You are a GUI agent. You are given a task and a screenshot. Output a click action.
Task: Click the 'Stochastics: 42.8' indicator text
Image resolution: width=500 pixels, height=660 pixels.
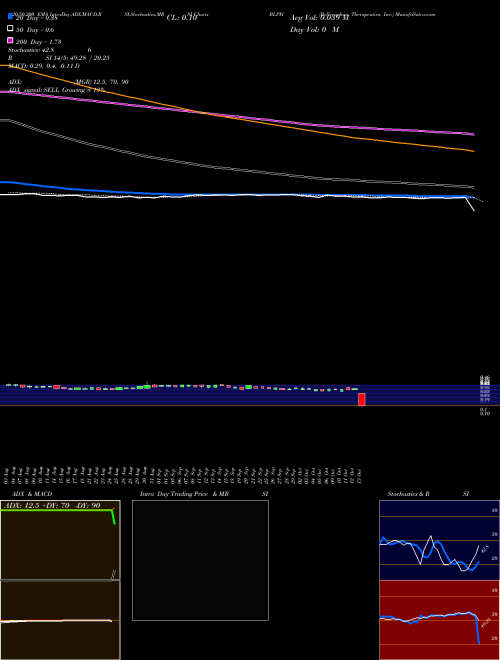click(x=31, y=50)
